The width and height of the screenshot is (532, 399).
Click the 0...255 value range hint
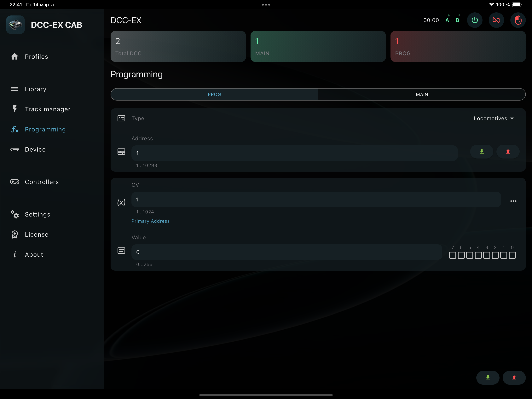tap(144, 264)
